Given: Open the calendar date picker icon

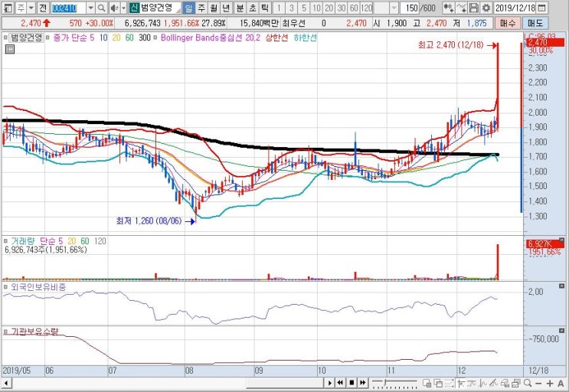Looking at the screenshot, I should click(x=541, y=8).
